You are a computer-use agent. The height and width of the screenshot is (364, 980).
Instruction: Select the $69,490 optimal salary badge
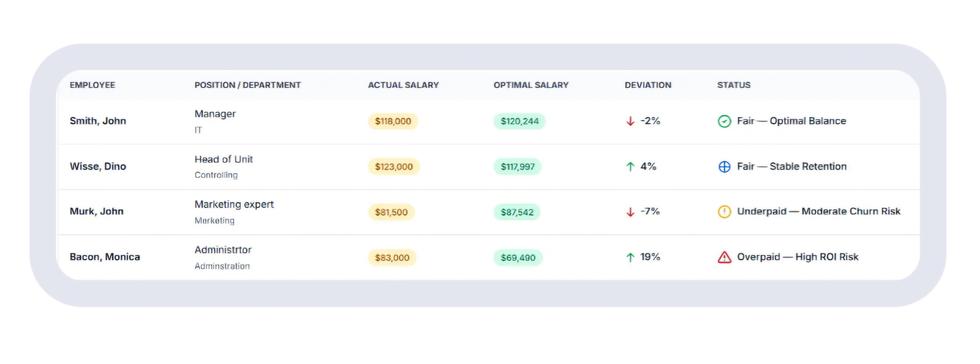click(518, 258)
